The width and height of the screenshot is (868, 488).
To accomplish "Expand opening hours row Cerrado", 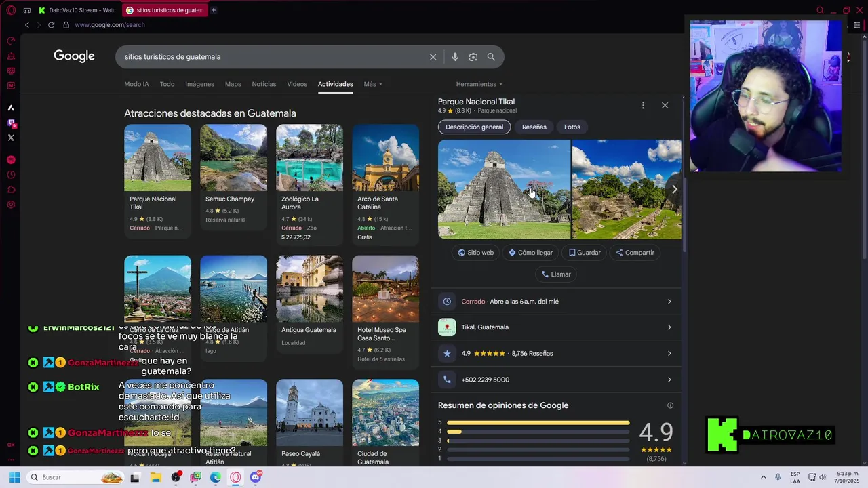I will [556, 302].
